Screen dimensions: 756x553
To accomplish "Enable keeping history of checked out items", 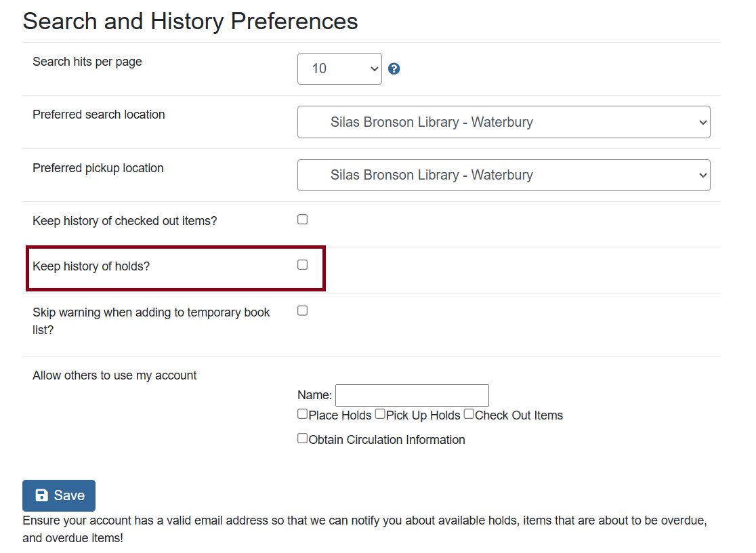I will click(x=302, y=219).
